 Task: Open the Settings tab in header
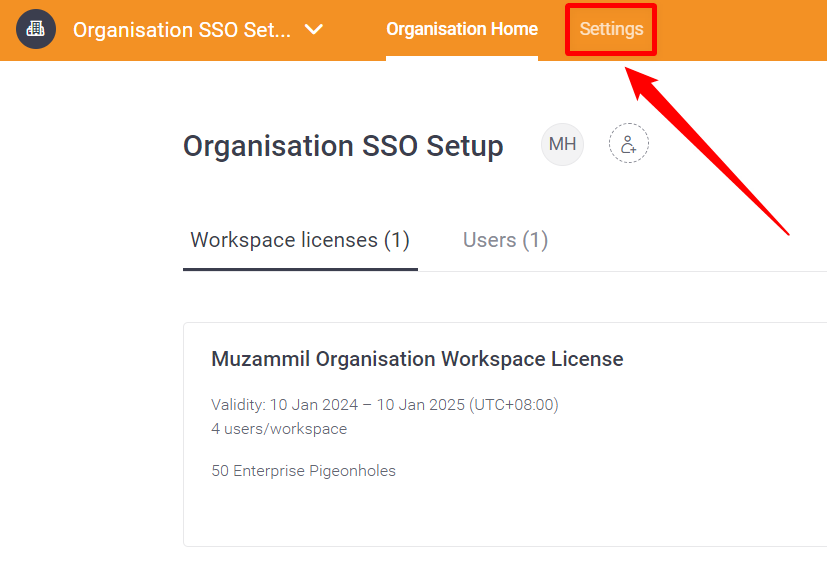point(611,29)
